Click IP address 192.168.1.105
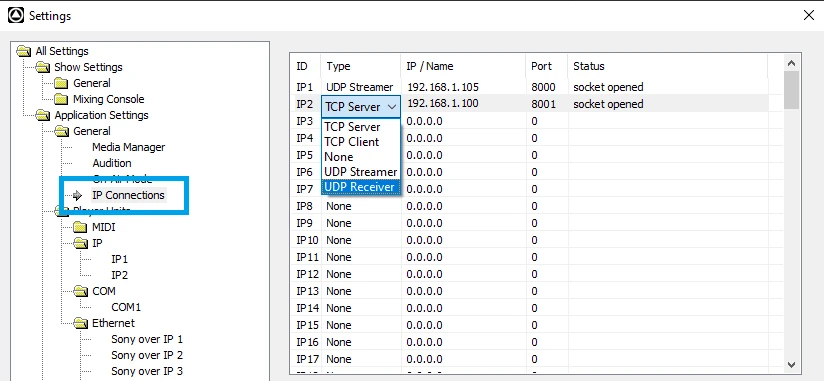The image size is (824, 381). (x=443, y=87)
